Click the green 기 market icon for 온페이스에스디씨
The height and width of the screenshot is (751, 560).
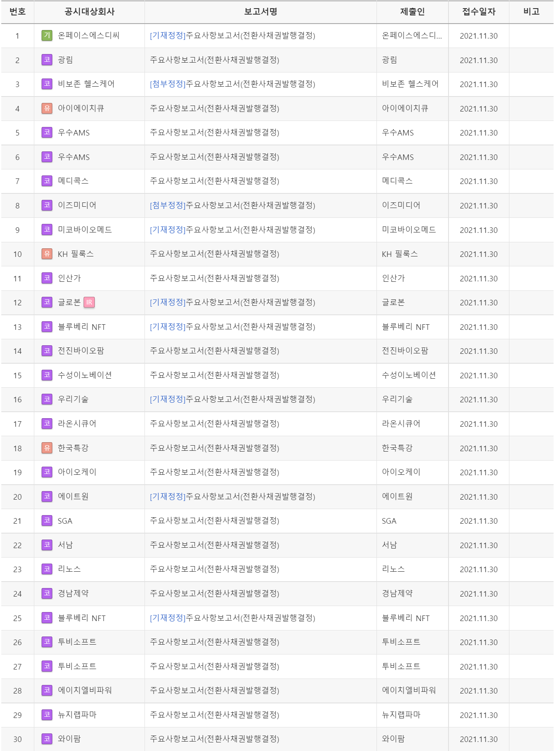click(47, 36)
